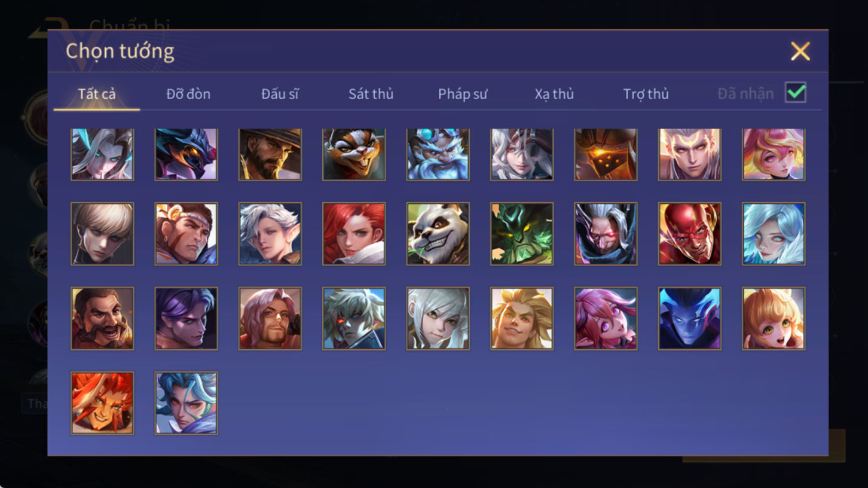The width and height of the screenshot is (868, 488).
Task: Choose the green forest monster hero
Action: 522,234
